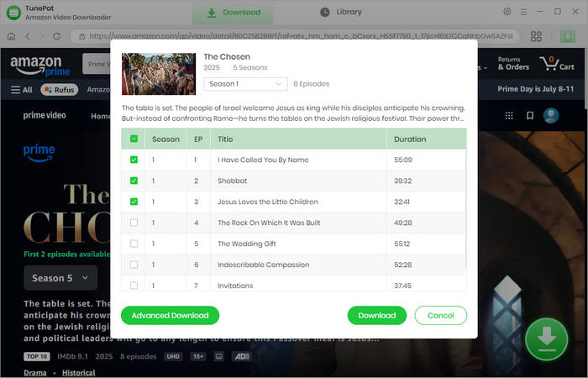The height and width of the screenshot is (378, 588).
Task: Switch to the Library tab
Action: (x=341, y=12)
